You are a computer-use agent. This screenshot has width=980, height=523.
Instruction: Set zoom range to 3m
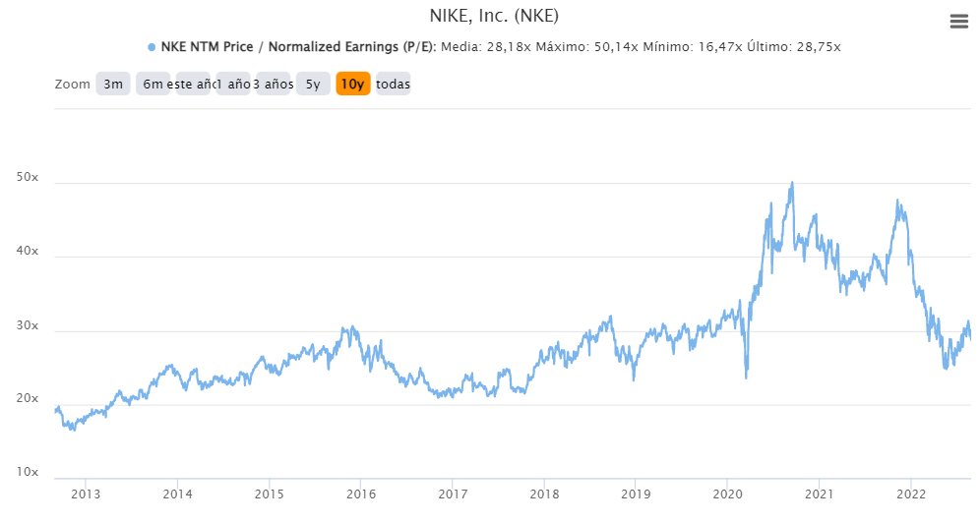113,84
